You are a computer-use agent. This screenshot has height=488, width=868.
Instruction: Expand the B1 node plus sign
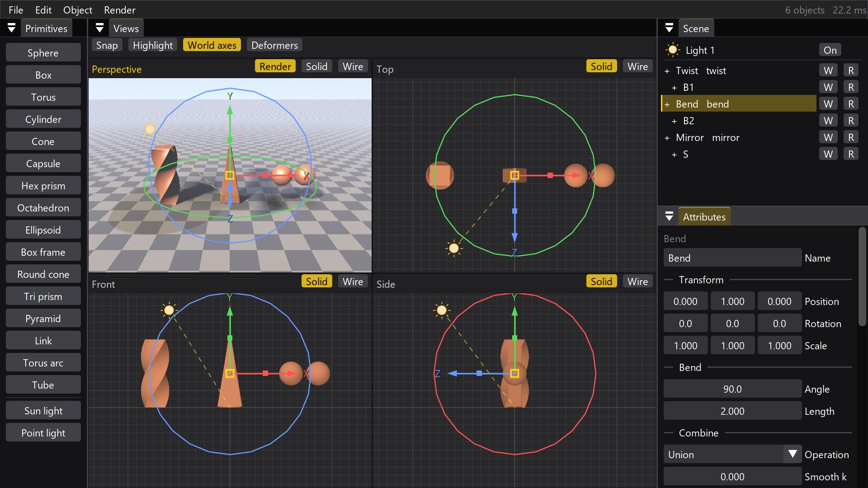[x=674, y=88]
